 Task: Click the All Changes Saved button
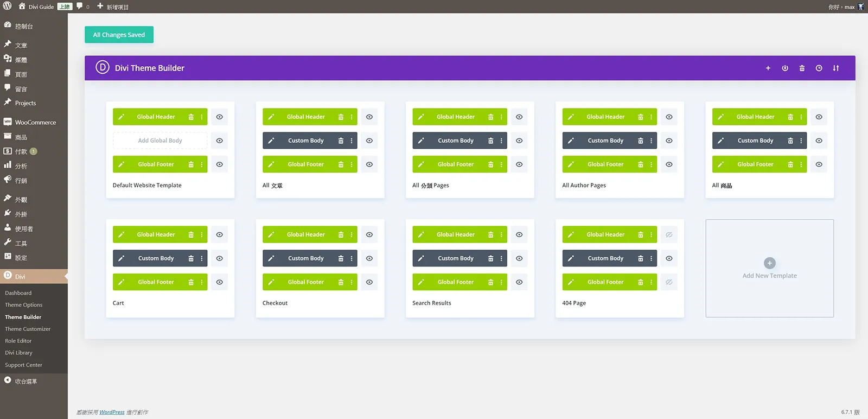119,35
